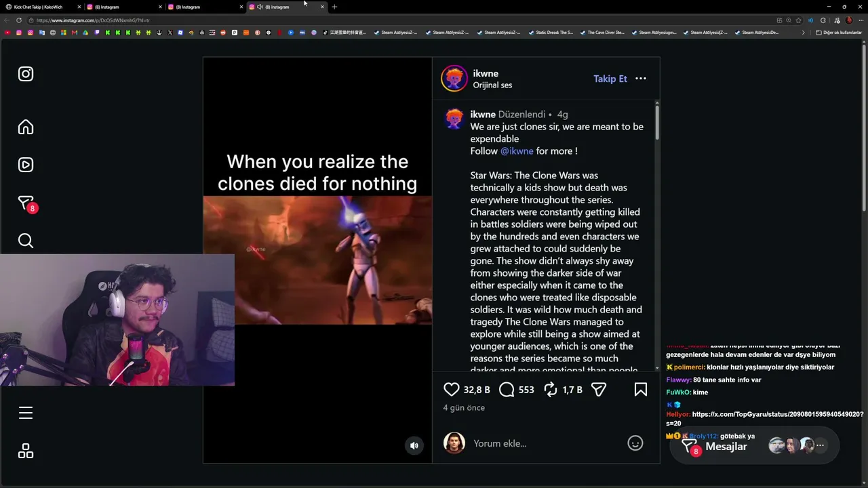Open the 'The Cave Diver Ste...' bookmark
The width and height of the screenshot is (868, 488).
(602, 33)
